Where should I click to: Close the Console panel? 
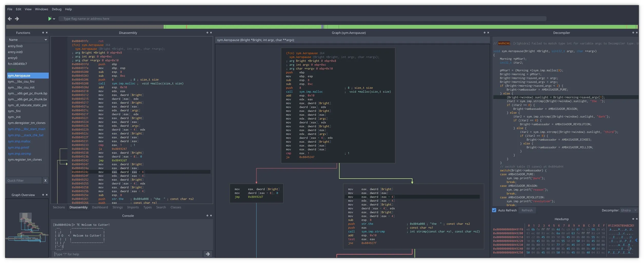(x=211, y=216)
